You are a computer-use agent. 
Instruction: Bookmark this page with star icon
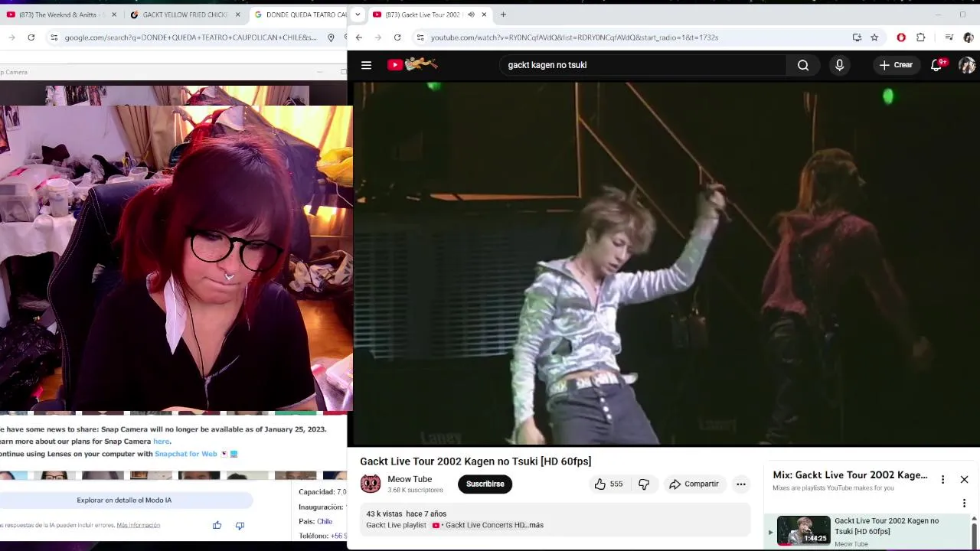[x=874, y=37]
